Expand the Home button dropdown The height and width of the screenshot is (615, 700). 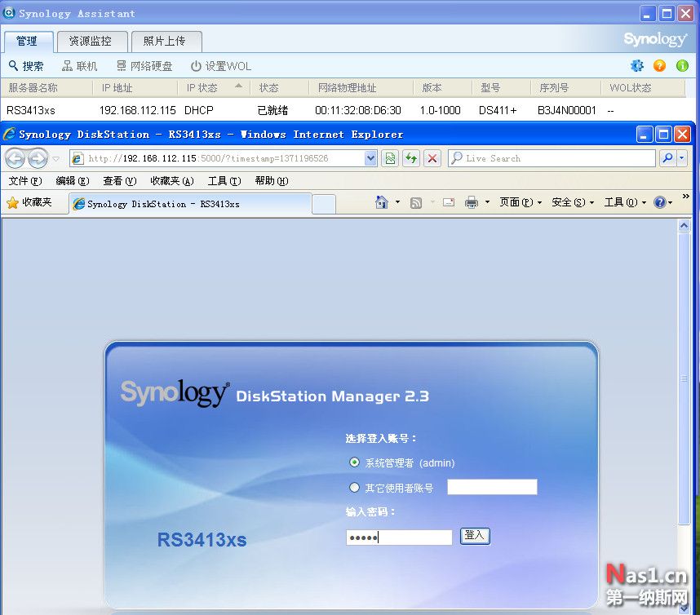(397, 202)
